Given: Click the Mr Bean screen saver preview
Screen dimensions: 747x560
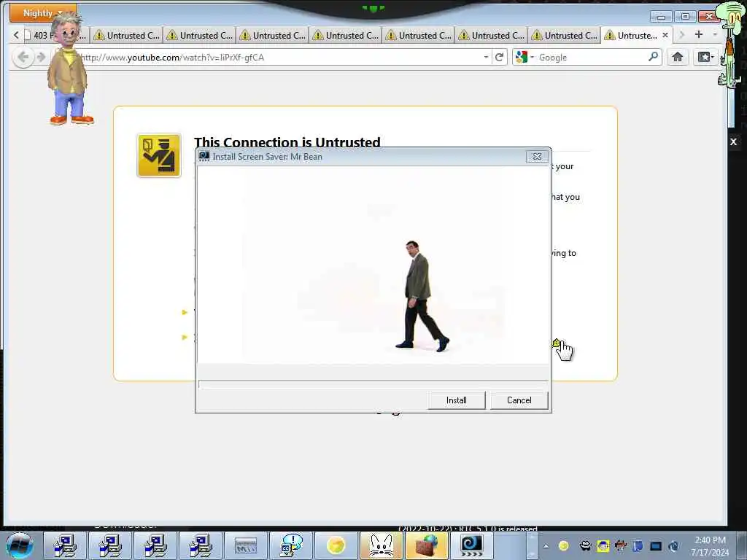Looking at the screenshot, I should tap(373, 265).
